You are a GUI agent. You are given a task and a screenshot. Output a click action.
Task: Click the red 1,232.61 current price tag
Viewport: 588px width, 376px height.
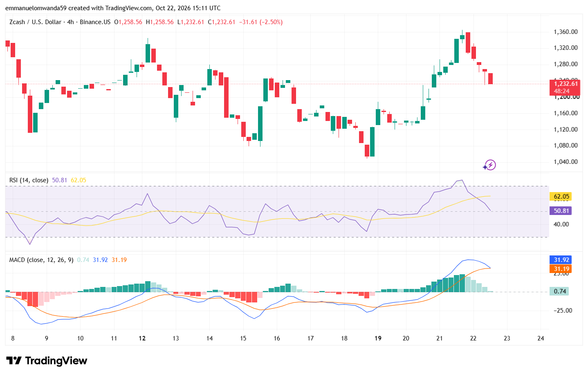click(566, 84)
